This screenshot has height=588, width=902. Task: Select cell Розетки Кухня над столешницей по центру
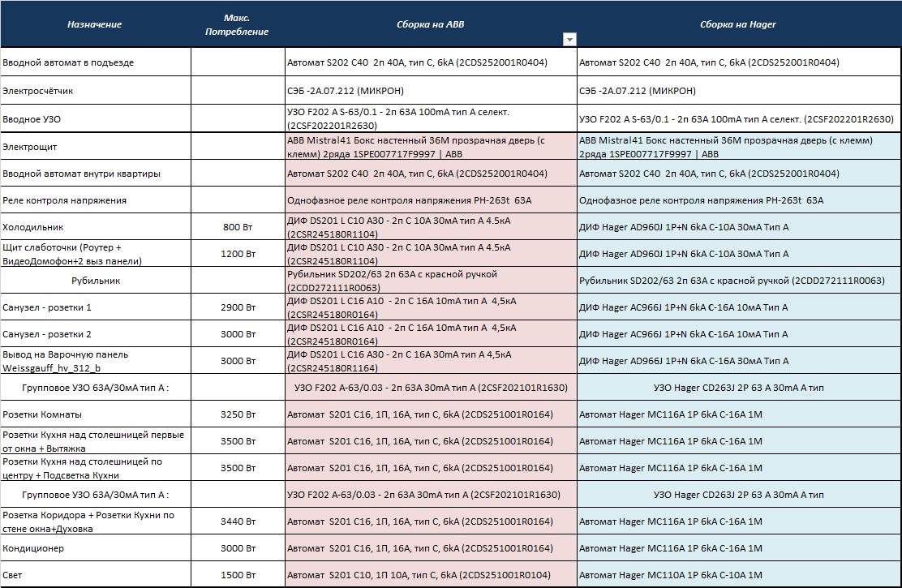click(96, 468)
